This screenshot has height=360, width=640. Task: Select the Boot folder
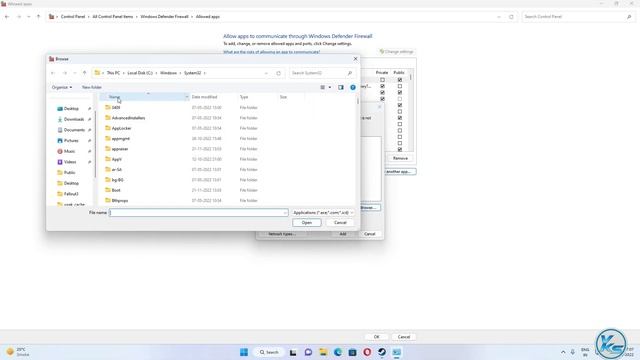pos(116,190)
